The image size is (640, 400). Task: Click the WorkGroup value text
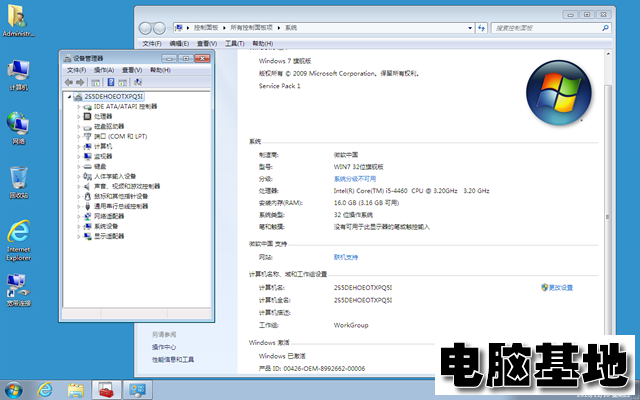tap(351, 325)
